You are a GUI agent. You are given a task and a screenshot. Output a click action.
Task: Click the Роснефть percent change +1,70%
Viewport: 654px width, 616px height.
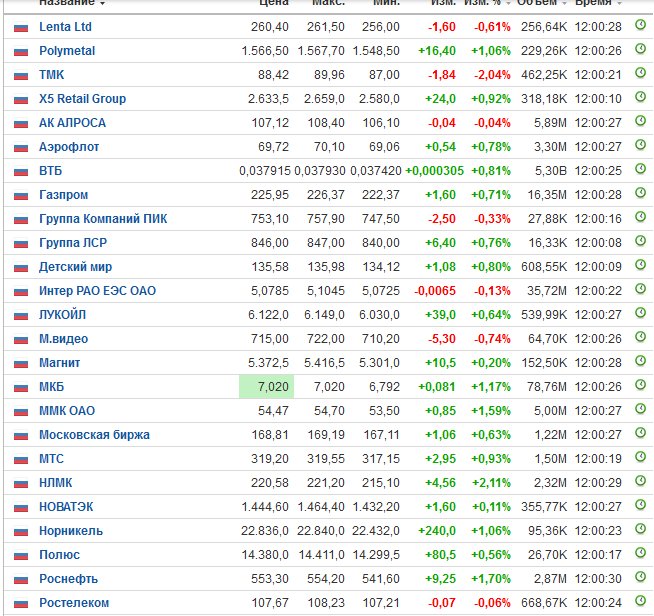click(x=491, y=579)
